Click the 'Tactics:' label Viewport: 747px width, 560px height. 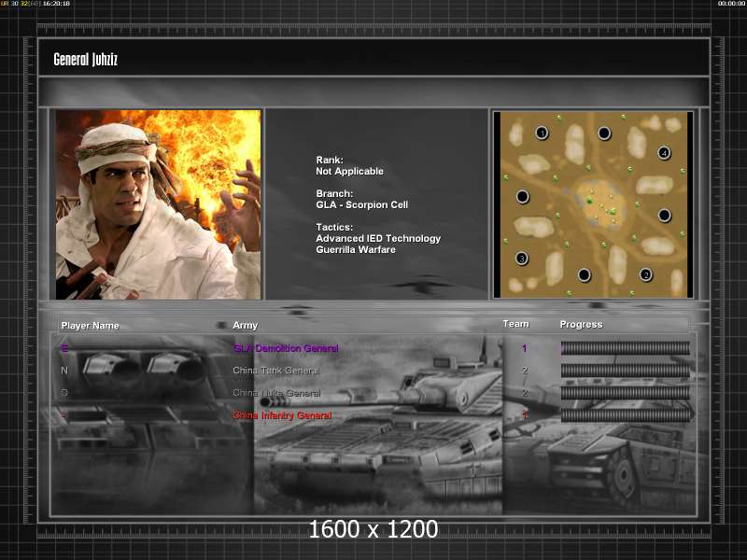(334, 227)
